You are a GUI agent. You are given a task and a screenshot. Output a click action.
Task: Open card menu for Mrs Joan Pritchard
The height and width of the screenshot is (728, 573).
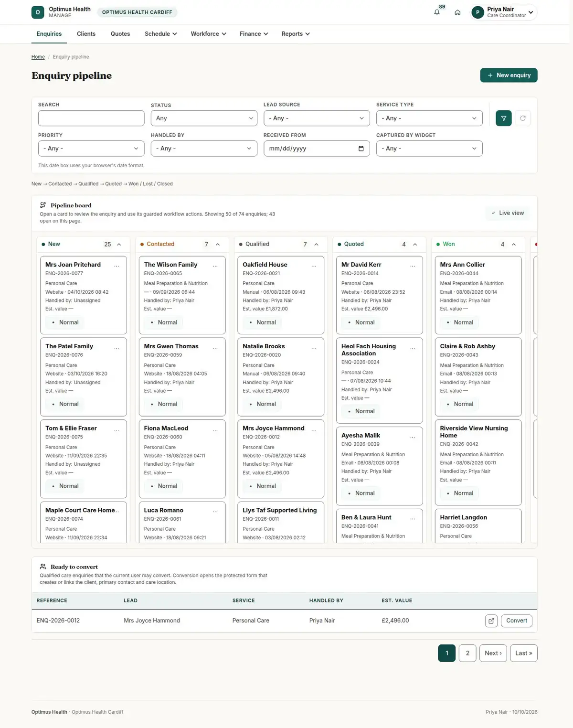coord(117,265)
